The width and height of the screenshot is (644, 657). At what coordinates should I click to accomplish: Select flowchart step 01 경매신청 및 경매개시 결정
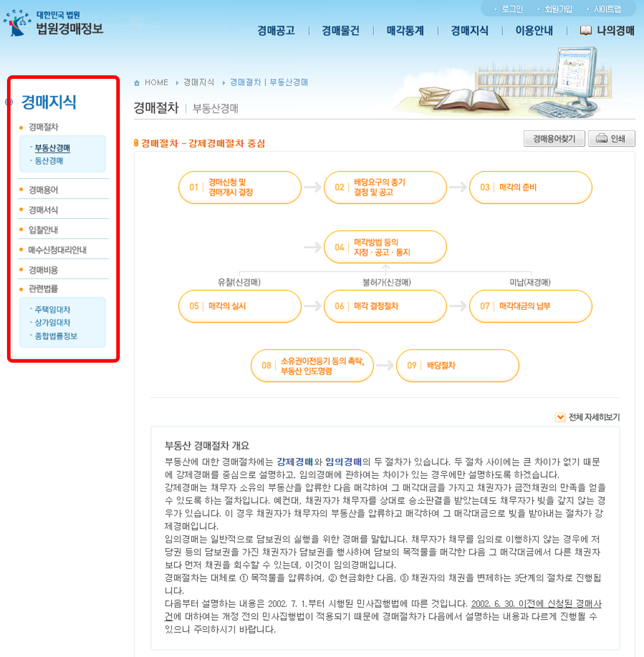(x=240, y=187)
